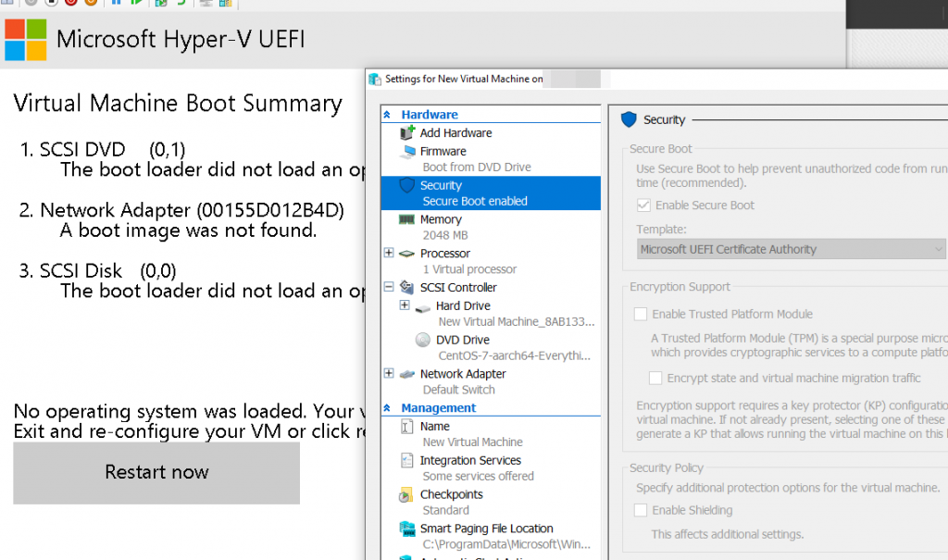Click 'New Virtual Machine' name under Management
Image resolution: width=948 pixels, height=560 pixels.
pyautogui.click(x=473, y=442)
